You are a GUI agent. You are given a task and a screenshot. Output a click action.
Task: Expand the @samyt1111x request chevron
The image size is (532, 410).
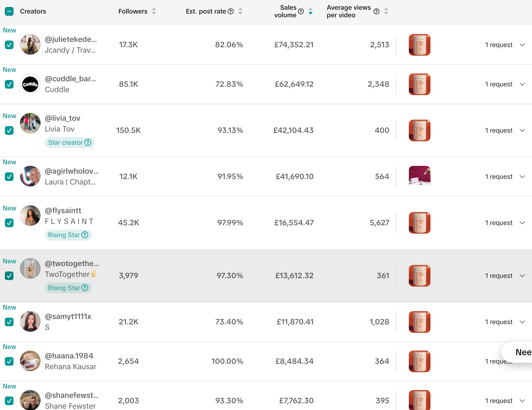click(x=522, y=322)
